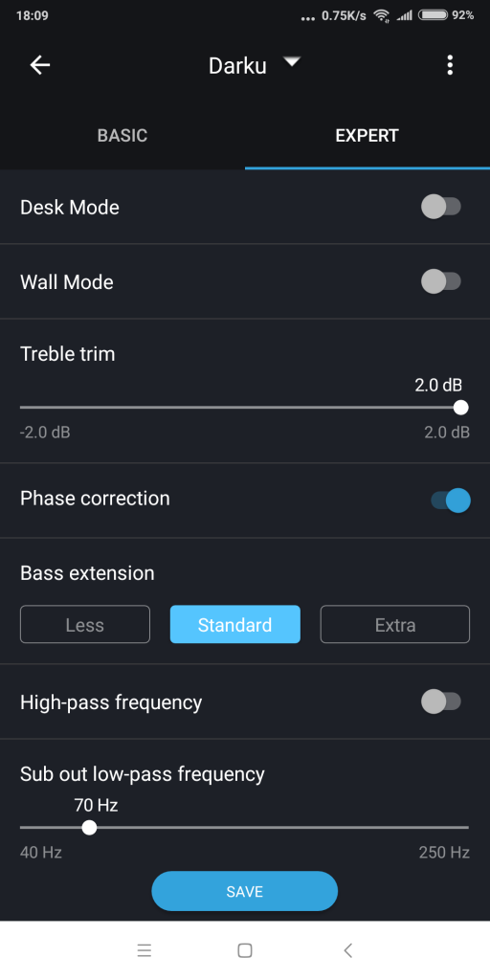Turn on High-pass frequency toggle

point(441,702)
